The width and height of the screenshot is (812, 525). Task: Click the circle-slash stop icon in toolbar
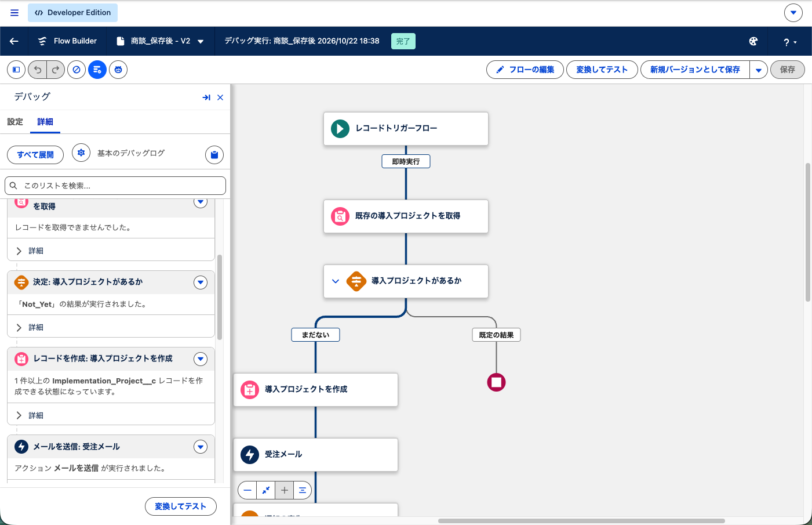point(77,70)
